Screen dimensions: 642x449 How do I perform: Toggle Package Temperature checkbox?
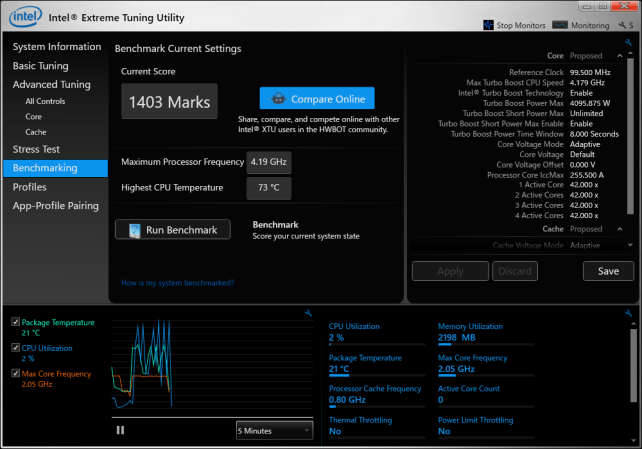16,322
